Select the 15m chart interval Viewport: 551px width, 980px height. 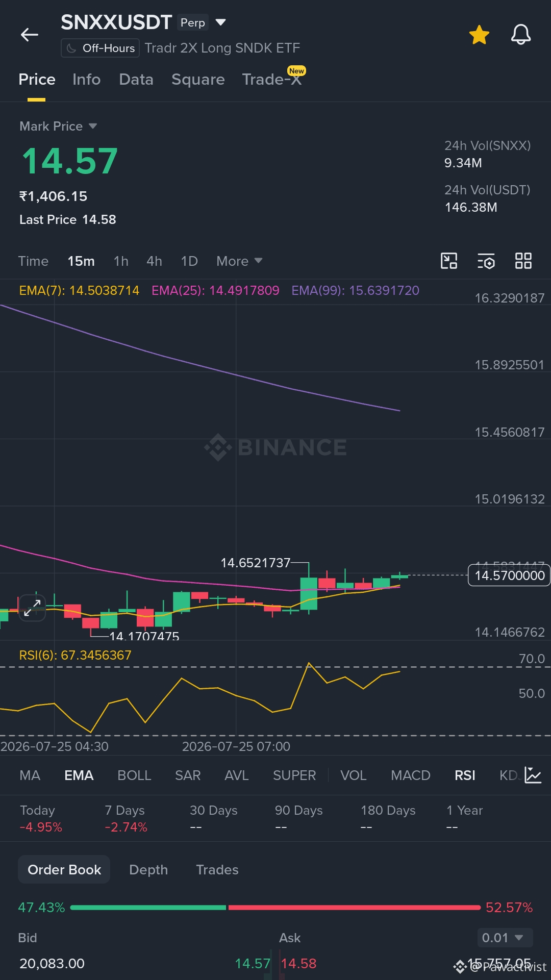pos(81,261)
